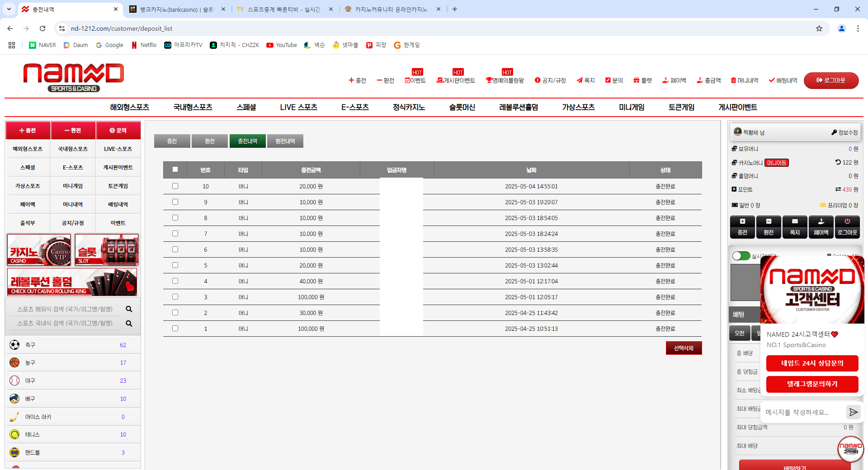Click the search icon for 해외식 sports search

[129, 309]
